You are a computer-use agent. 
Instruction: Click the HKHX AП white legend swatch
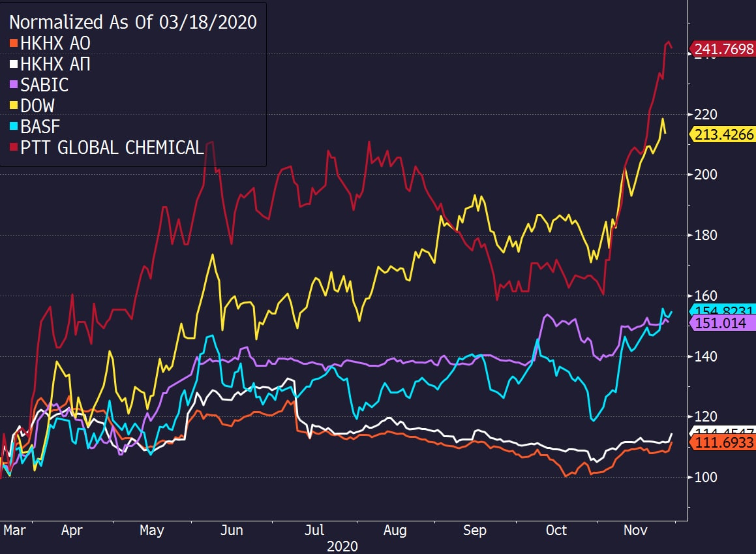[x=14, y=64]
